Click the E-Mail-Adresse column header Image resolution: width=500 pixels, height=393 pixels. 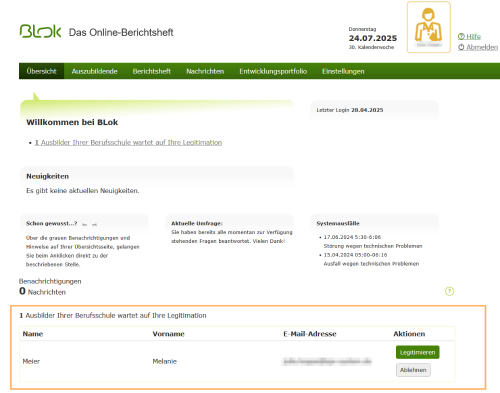(x=310, y=334)
